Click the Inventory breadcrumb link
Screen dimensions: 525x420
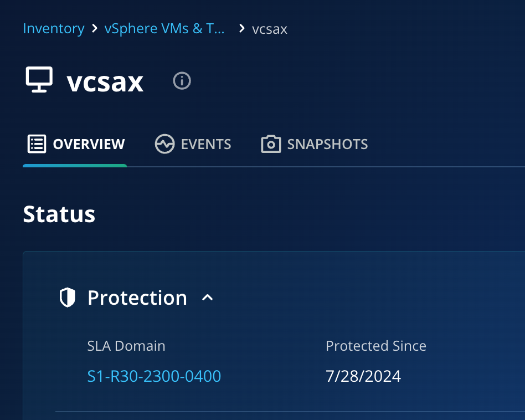click(x=53, y=28)
